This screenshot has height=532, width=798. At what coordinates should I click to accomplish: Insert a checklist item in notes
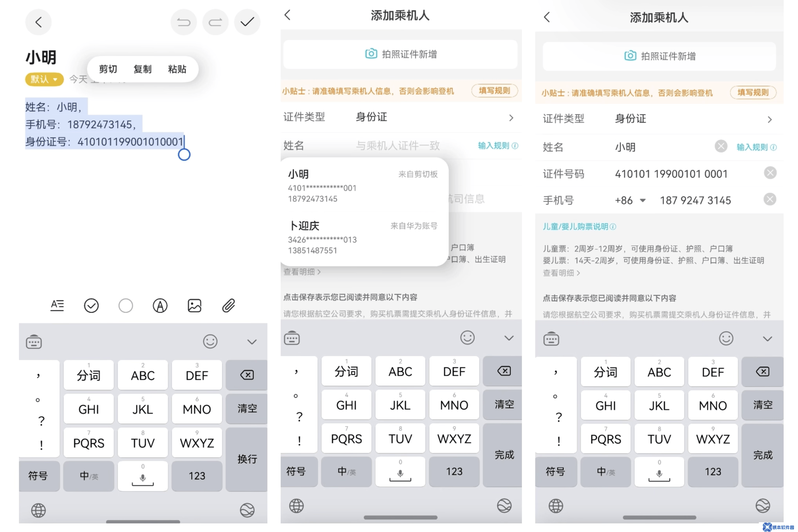coord(91,306)
